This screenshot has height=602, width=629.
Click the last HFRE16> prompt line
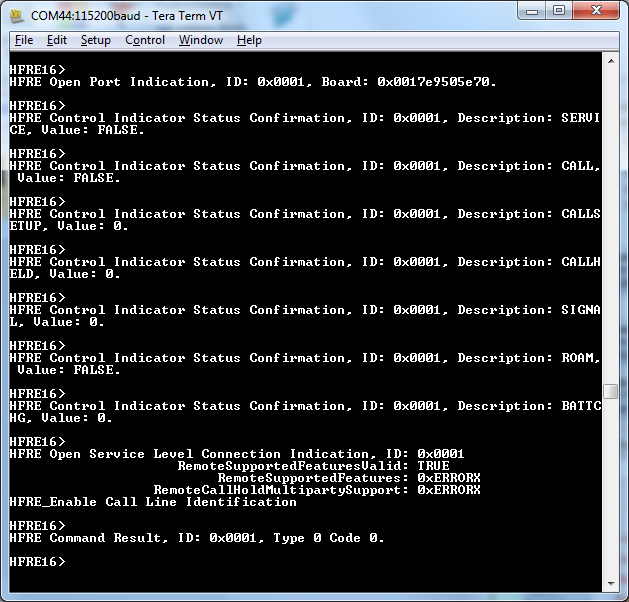point(37,562)
